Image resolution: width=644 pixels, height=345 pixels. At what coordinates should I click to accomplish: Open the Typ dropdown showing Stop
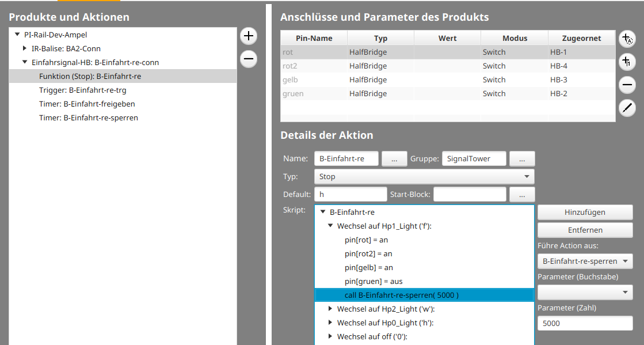coord(423,176)
